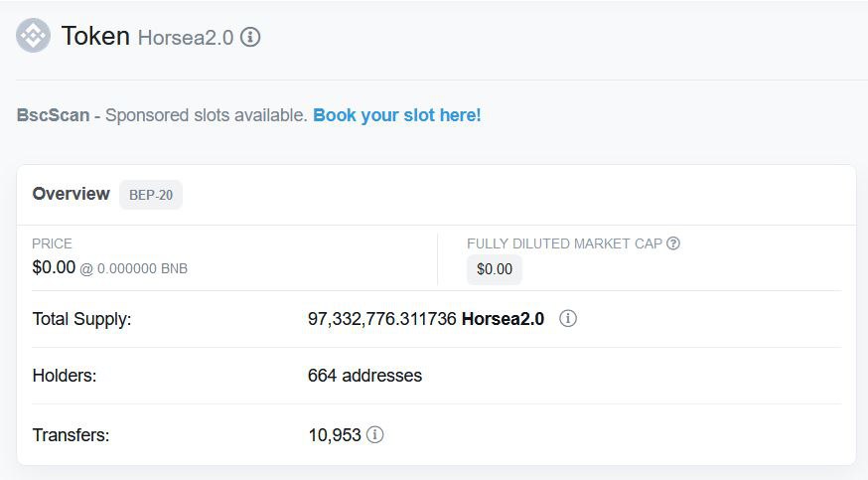The height and width of the screenshot is (480, 868).
Task: Click the Overview heading
Action: [x=71, y=194]
